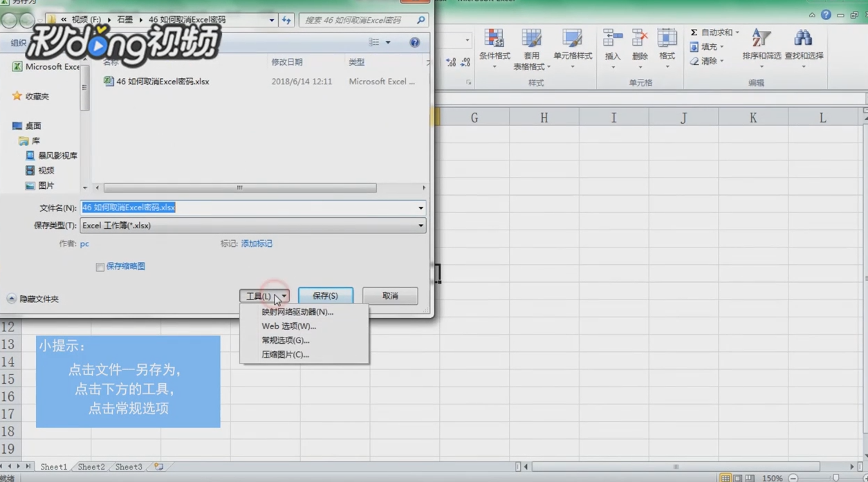Click the change view icon in the dialog
This screenshot has height=482, width=868.
coord(374,42)
